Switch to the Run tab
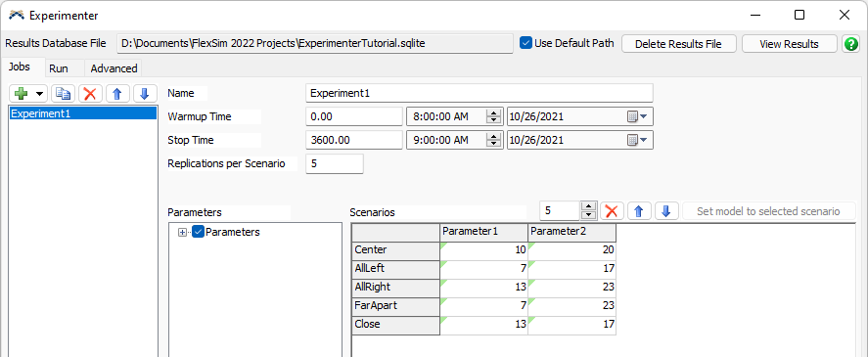The image size is (868, 357). click(59, 68)
